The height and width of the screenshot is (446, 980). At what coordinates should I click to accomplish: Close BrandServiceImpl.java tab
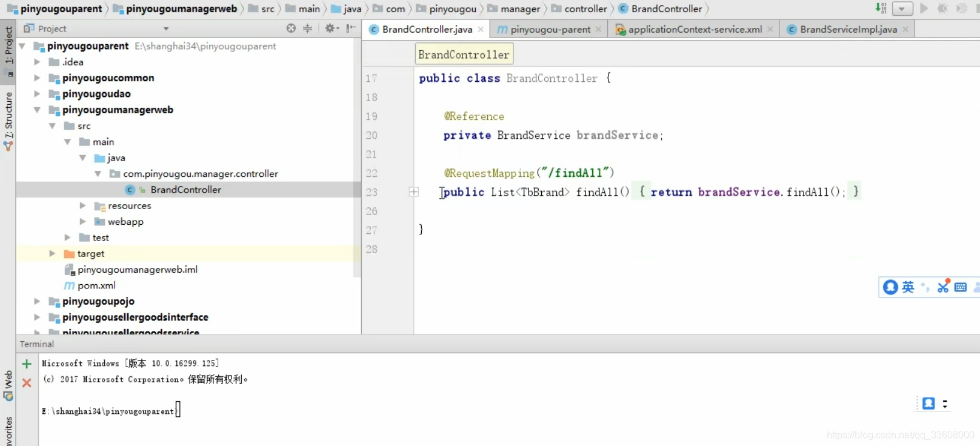[905, 29]
